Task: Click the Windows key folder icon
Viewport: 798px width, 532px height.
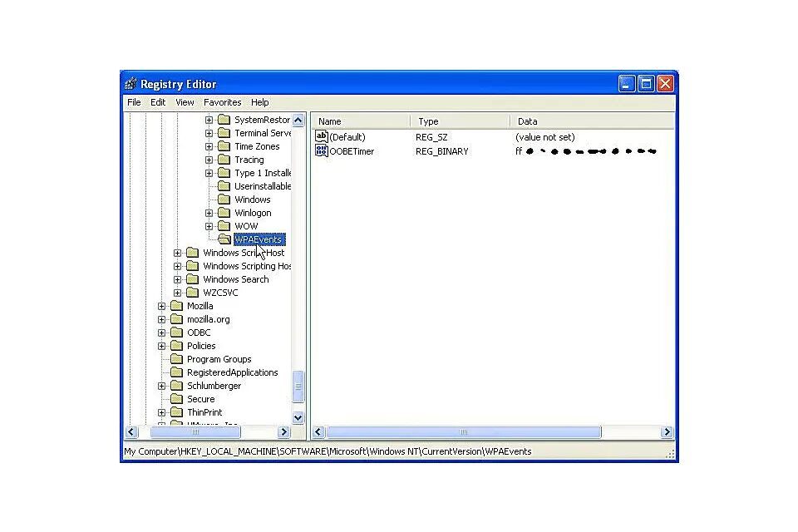Action: tap(224, 199)
